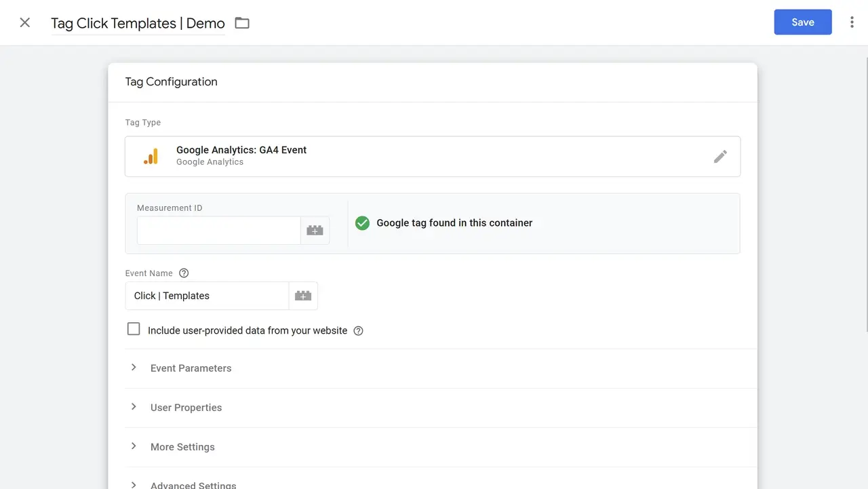Click the Event Name field Click | Templates
This screenshot has width=868, height=489.
tap(208, 296)
